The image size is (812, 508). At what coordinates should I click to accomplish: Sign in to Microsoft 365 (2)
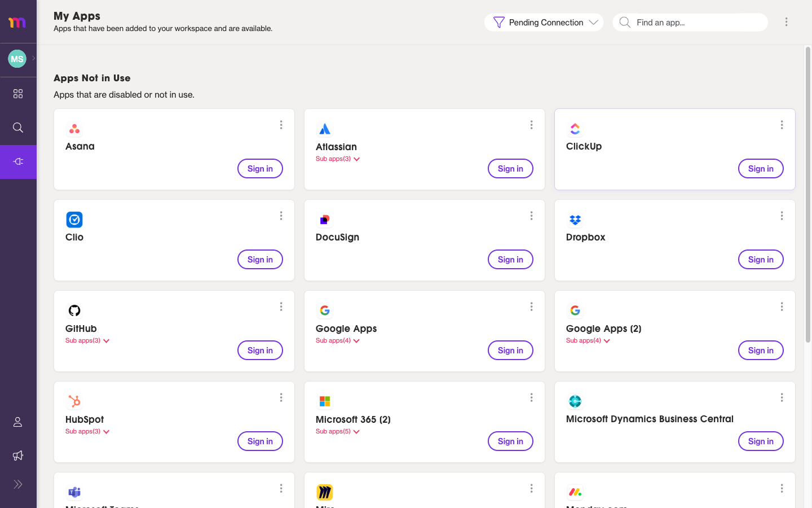510,441
